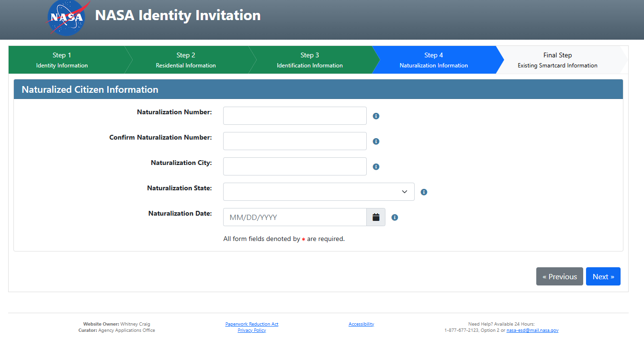Open the Paperwork Reduction Act link
Screen dimensions: 644x350
(252, 324)
